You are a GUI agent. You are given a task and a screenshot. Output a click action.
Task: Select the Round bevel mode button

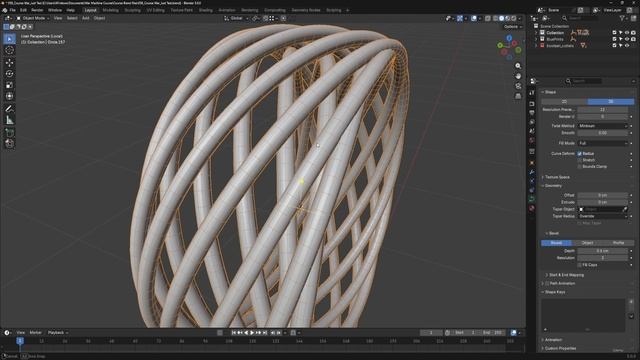coord(556,243)
